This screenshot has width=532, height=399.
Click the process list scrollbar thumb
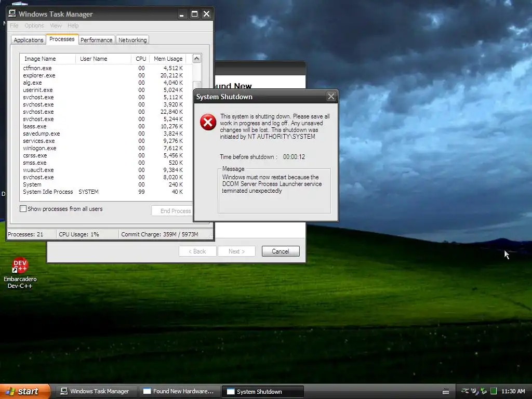(197, 86)
